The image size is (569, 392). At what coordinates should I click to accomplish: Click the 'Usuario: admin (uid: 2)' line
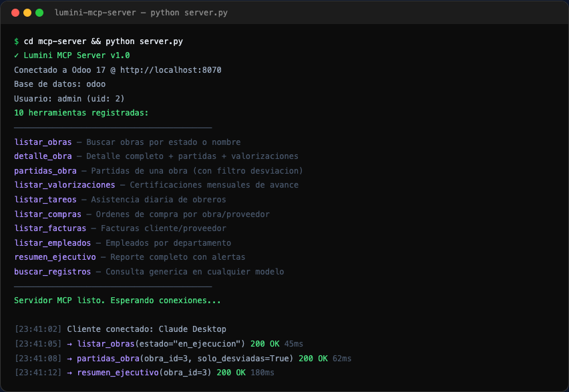click(x=69, y=99)
